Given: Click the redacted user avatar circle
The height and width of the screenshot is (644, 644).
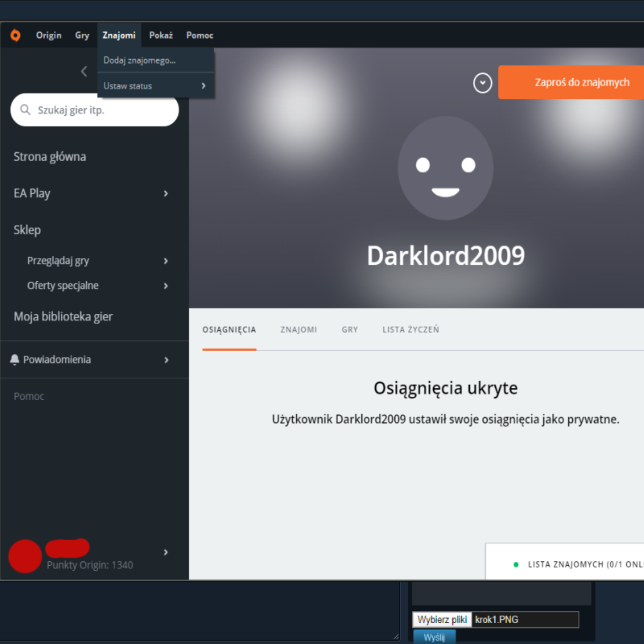Looking at the screenshot, I should (25, 556).
